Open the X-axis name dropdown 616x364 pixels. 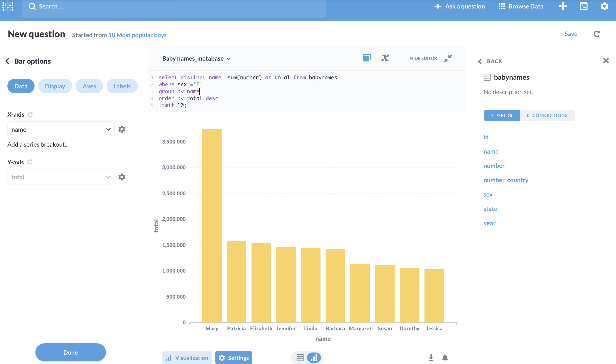(61, 129)
